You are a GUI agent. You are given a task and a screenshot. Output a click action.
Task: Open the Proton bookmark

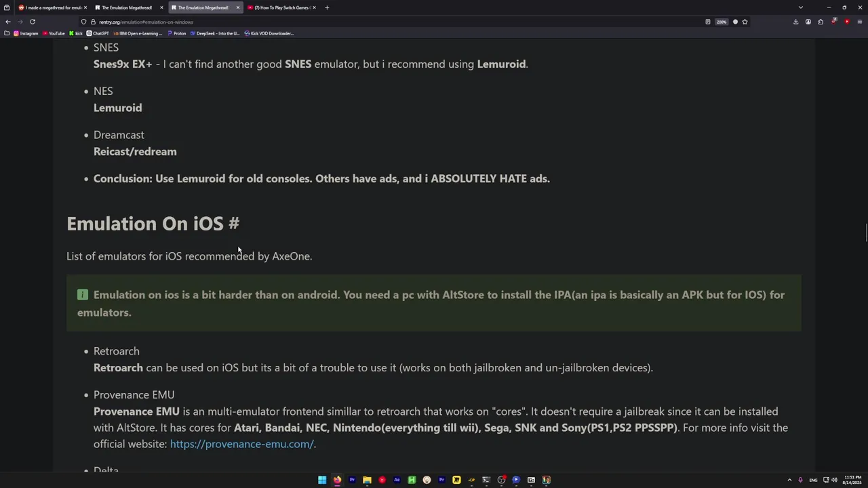click(x=176, y=33)
